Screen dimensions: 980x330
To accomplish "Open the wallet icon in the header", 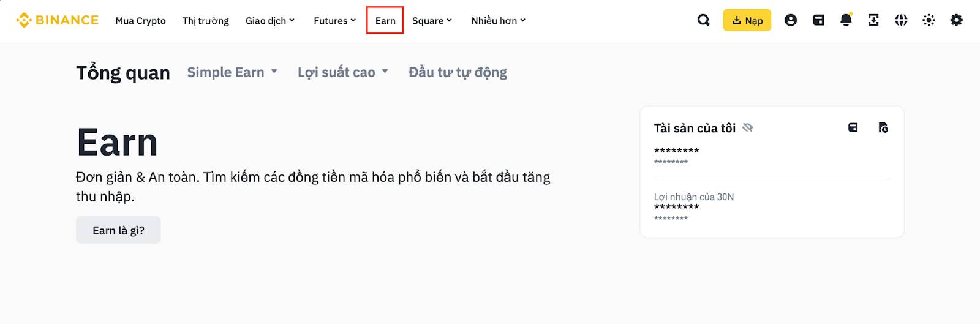I will pyautogui.click(x=818, y=20).
